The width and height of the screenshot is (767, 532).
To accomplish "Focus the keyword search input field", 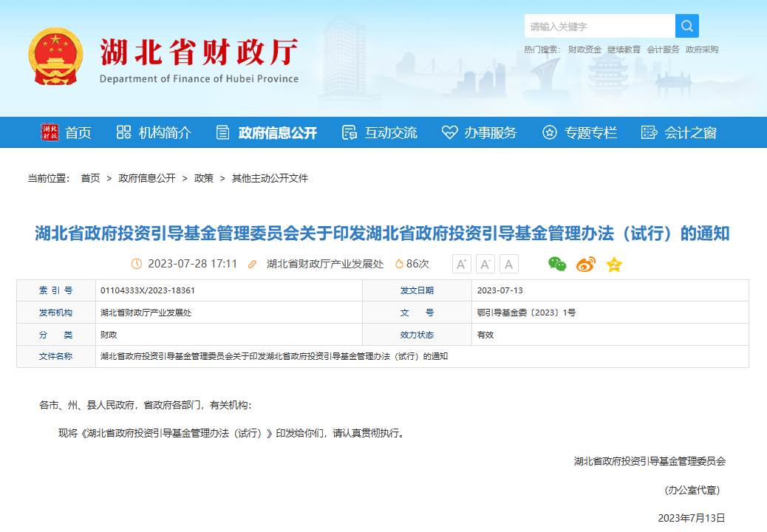I will [600, 26].
